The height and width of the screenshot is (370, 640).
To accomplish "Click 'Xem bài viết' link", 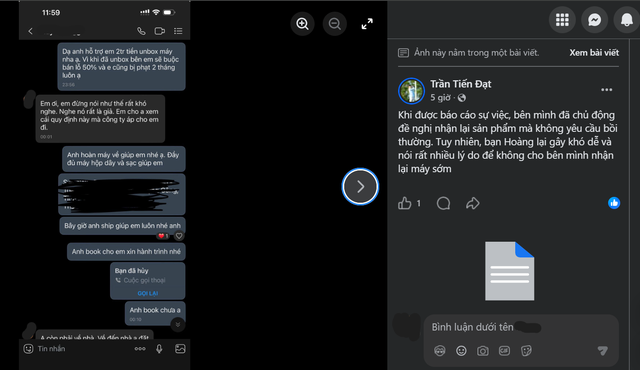I will [594, 53].
